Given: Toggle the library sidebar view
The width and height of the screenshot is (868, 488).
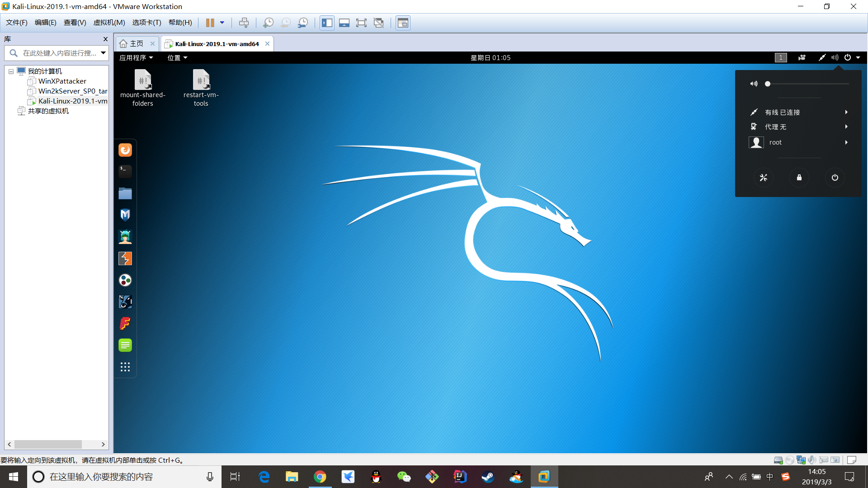Looking at the screenshot, I should 327,23.
